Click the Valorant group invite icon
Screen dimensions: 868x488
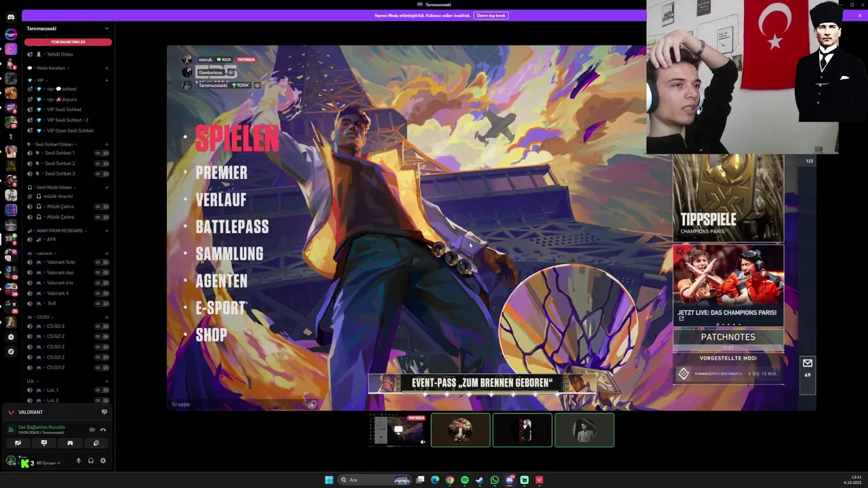tap(313, 405)
